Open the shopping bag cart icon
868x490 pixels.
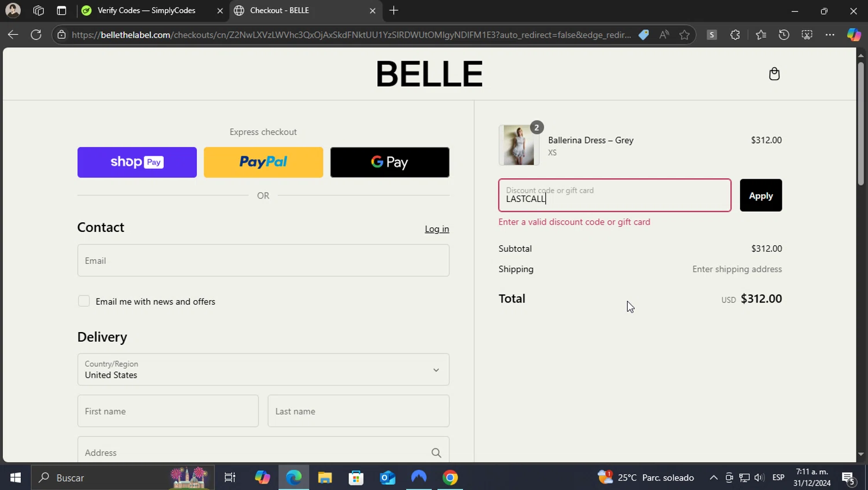774,73
